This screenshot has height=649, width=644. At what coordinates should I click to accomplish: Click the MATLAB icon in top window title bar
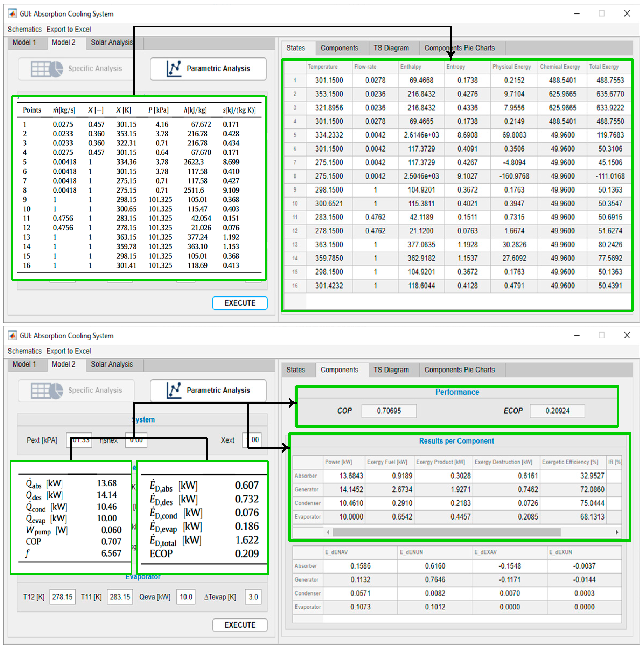click(x=12, y=14)
